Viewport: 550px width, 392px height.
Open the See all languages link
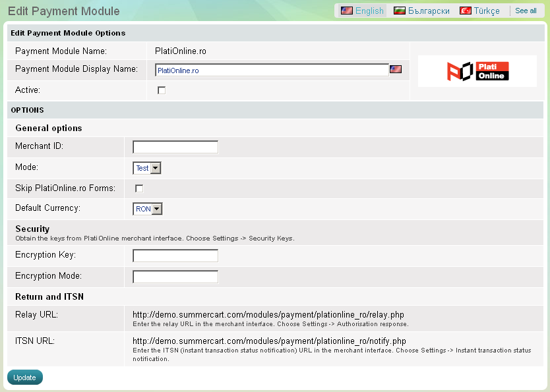526,11
